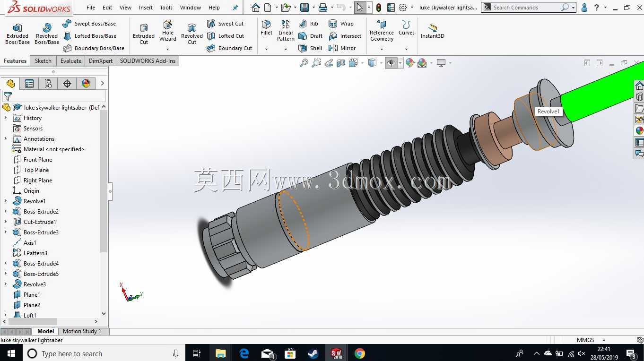
Task: Open the DisplayManager color tab
Action: [86, 84]
